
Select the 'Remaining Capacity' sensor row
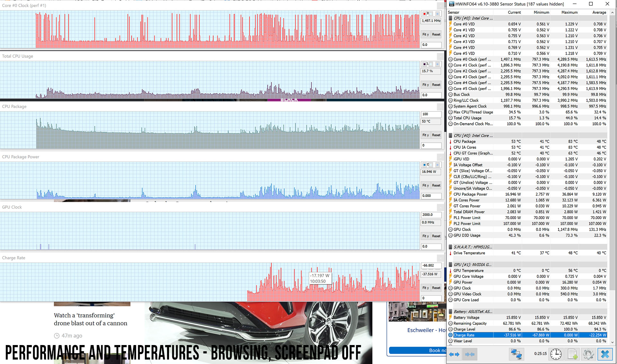528,323
